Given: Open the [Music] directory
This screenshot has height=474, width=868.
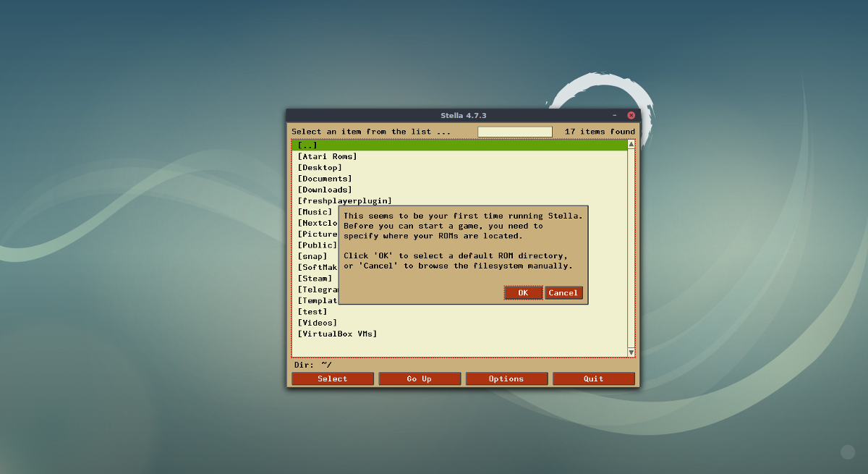Looking at the screenshot, I should click(x=314, y=211).
